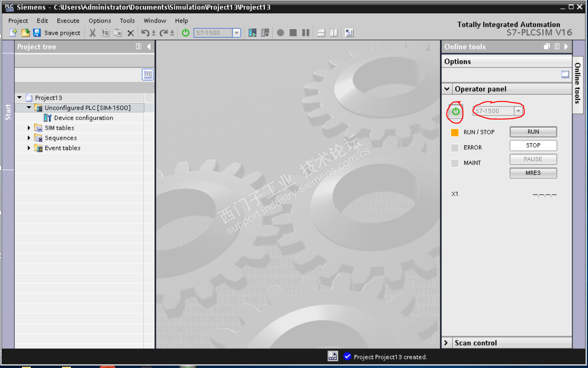The width and height of the screenshot is (588, 368).
Task: Open the undo history dropdown arrow
Action: (x=154, y=33)
